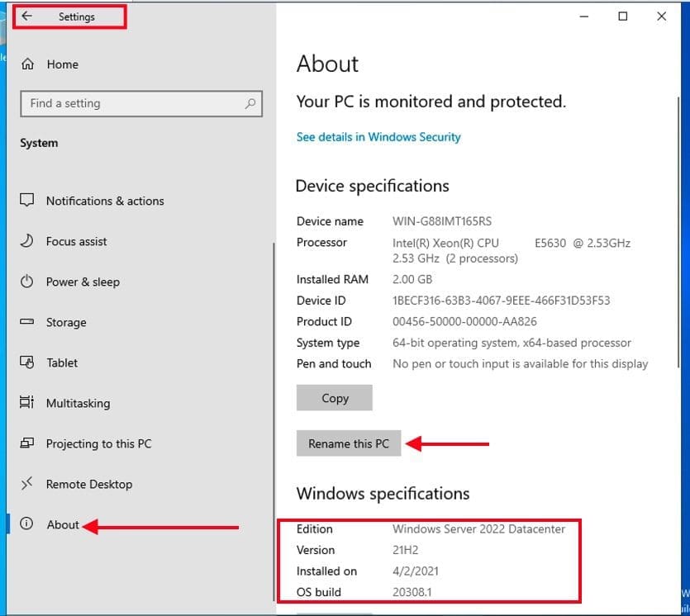Click the Home icon in sidebar
The width and height of the screenshot is (690, 616).
[27, 64]
